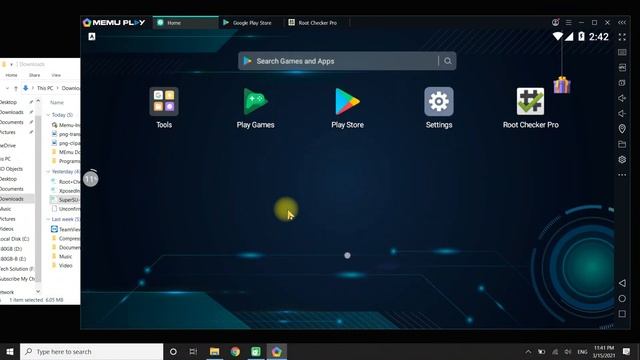The image size is (640, 360).
Task: Select the Music folder under Last week
Action: click(62, 256)
